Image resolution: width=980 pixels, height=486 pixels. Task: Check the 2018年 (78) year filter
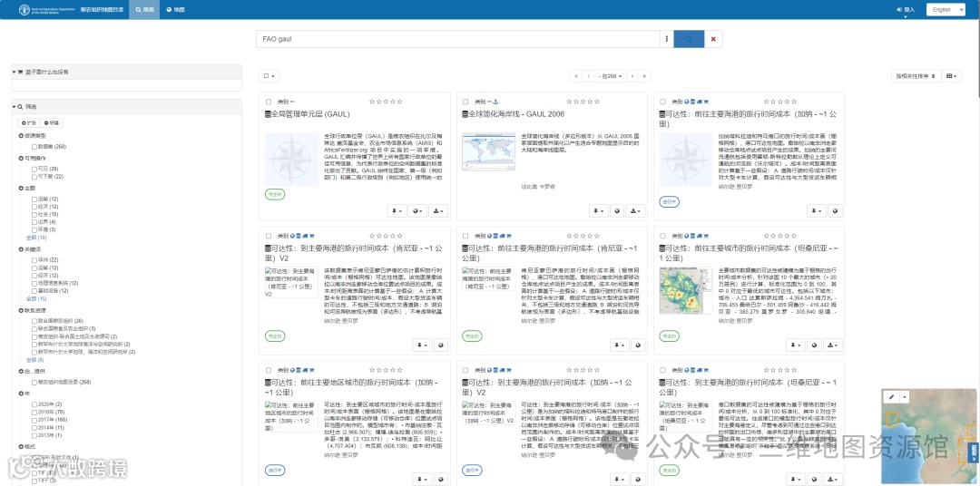(x=34, y=413)
